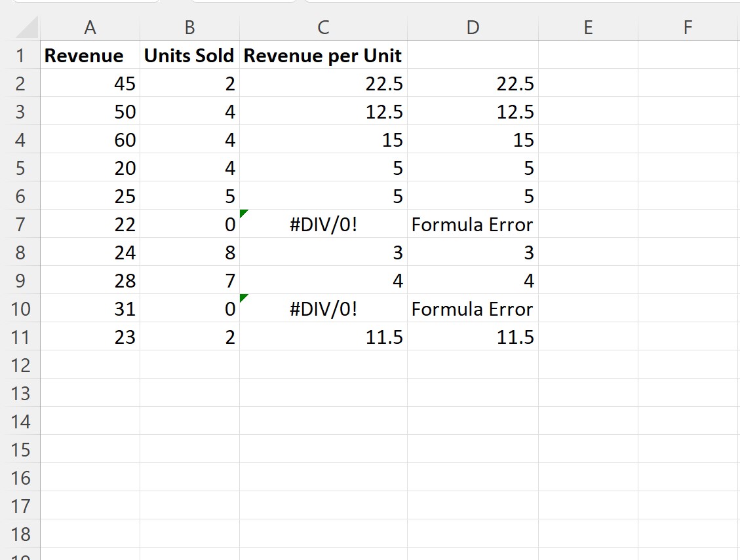Click Formula Error in row 7
This screenshot has height=560, width=740.
(473, 224)
